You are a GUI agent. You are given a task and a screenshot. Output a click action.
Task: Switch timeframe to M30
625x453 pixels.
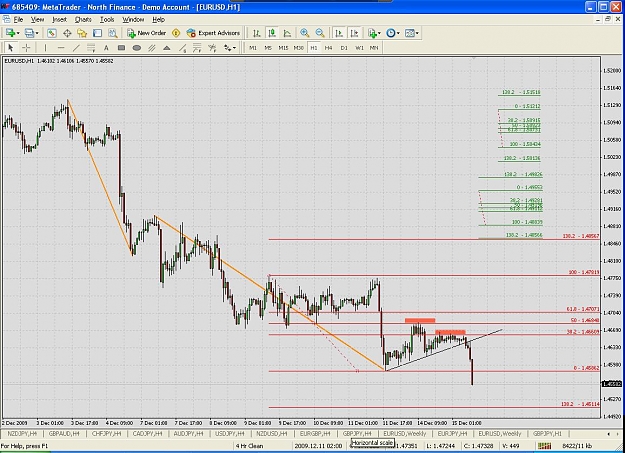click(298, 48)
